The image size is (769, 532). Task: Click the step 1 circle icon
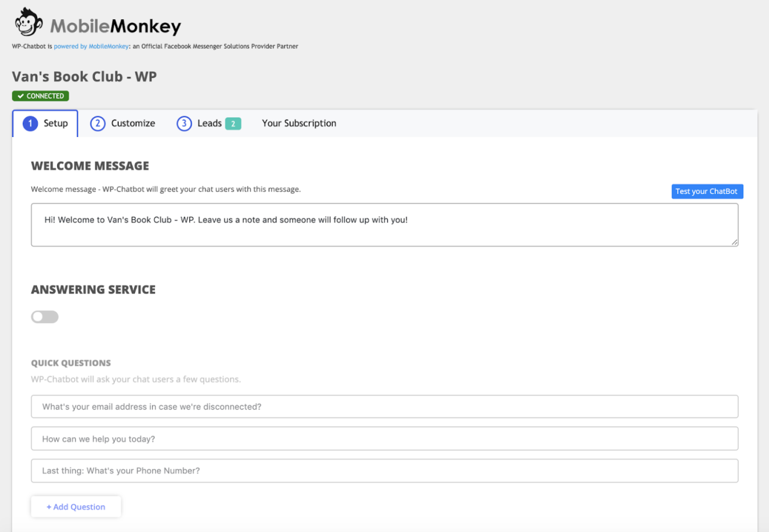[x=30, y=123]
